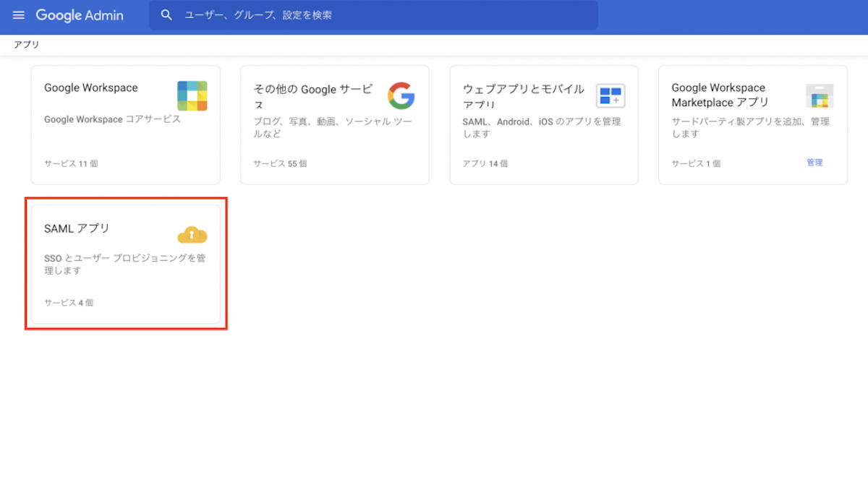Open the Google Workspace card title
The width and height of the screenshot is (868, 485).
(91, 87)
